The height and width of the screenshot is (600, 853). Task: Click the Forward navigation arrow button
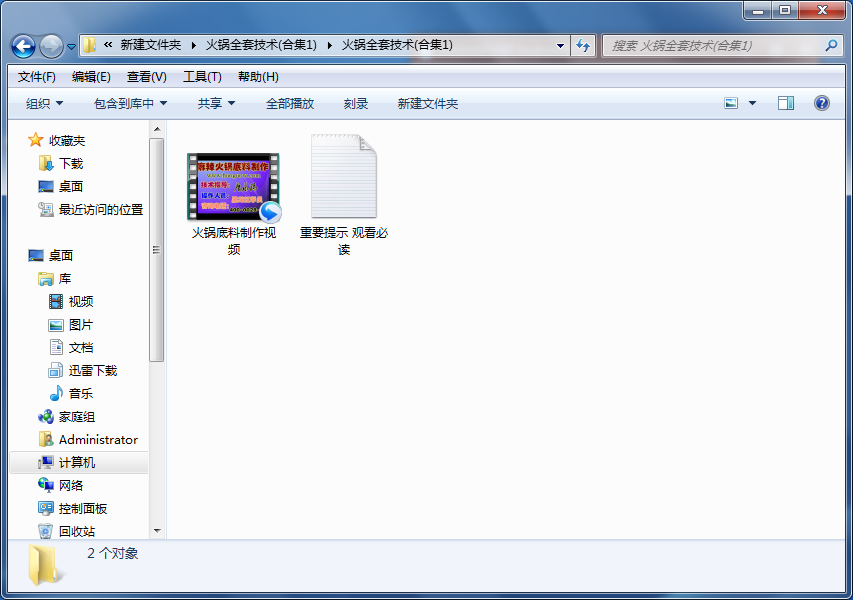tap(50, 46)
